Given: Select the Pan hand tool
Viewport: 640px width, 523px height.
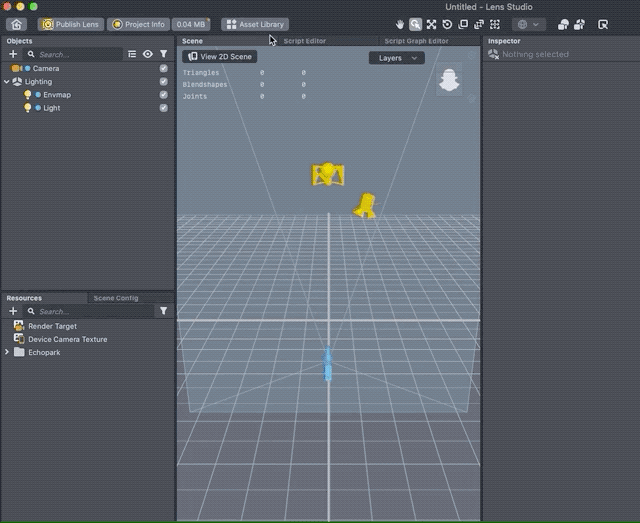Looking at the screenshot, I should point(400,24).
